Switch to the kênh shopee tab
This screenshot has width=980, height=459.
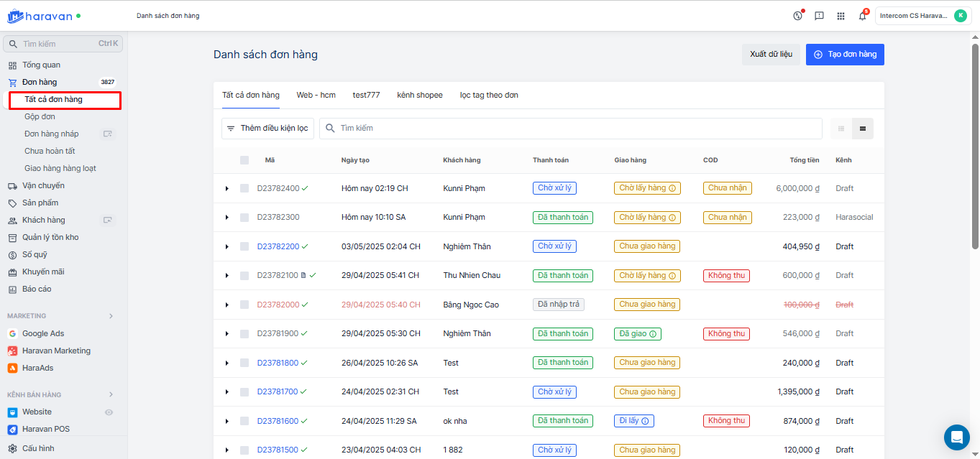point(420,95)
